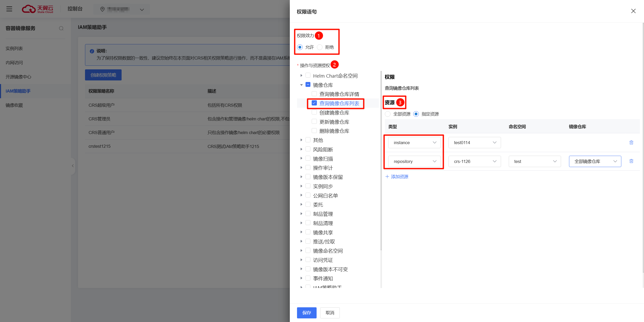The height and width of the screenshot is (322, 644).
Task: Open 实例列表 in the sidebar
Action: 14,48
